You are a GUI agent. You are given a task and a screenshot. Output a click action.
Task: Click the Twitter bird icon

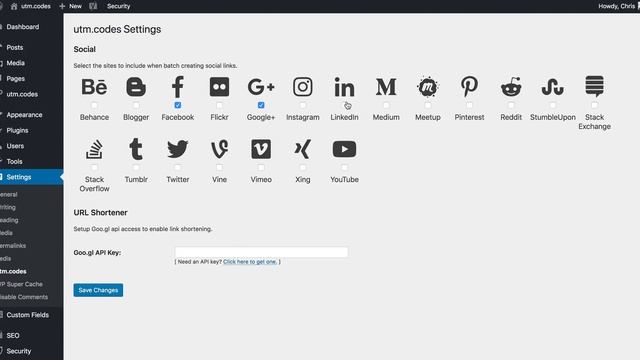[x=178, y=149]
